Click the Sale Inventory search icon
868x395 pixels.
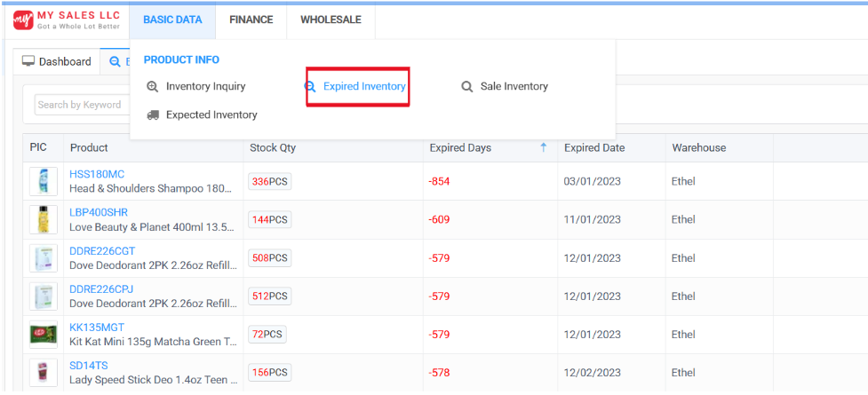pos(466,87)
